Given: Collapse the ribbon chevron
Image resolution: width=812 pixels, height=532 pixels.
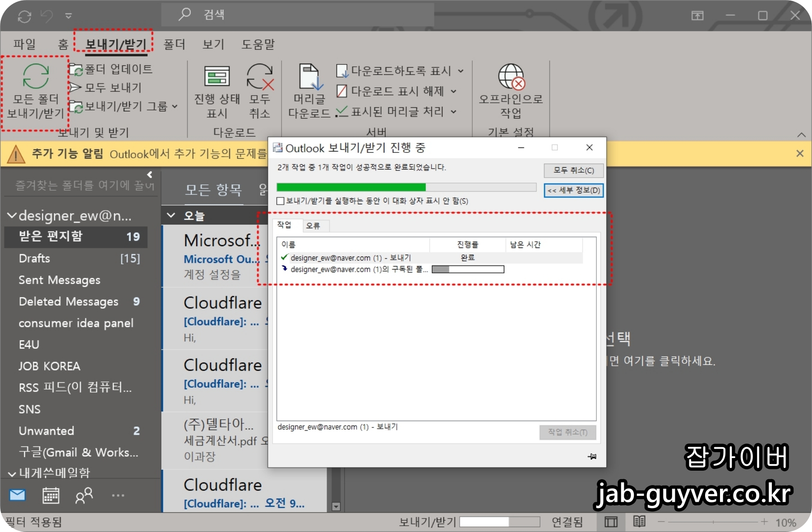Looking at the screenshot, I should click(801, 135).
